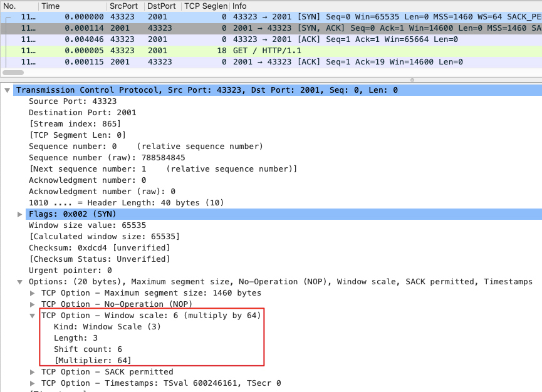Sort packets by No. column header
542x392 pixels.
pos(19,6)
